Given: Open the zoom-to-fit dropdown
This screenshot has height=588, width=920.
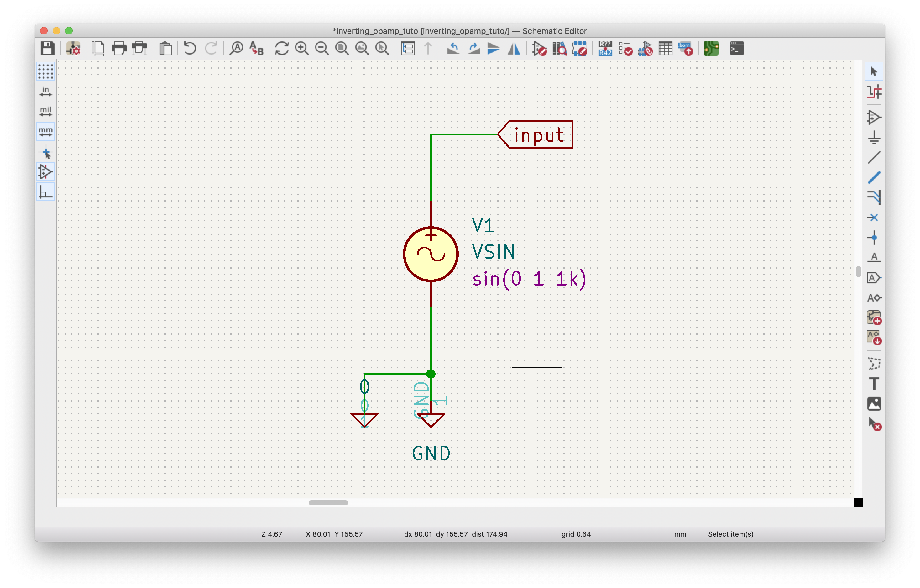Looking at the screenshot, I should pos(343,48).
